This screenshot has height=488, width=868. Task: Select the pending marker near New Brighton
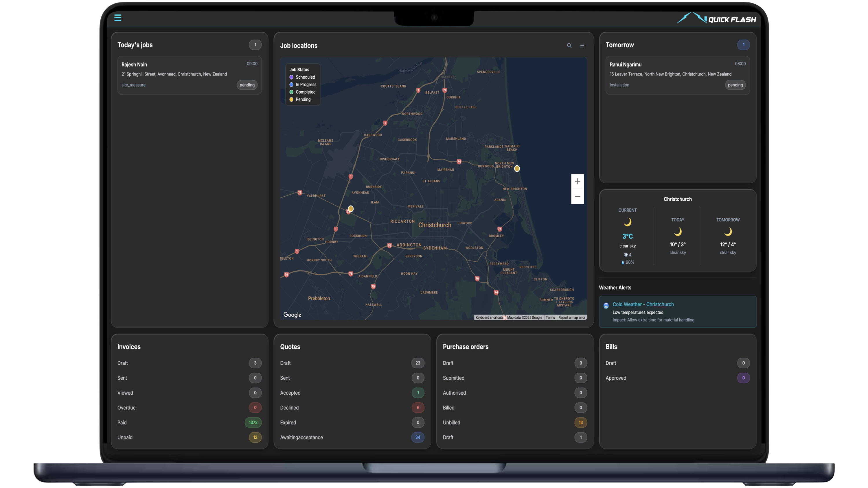[x=517, y=168]
